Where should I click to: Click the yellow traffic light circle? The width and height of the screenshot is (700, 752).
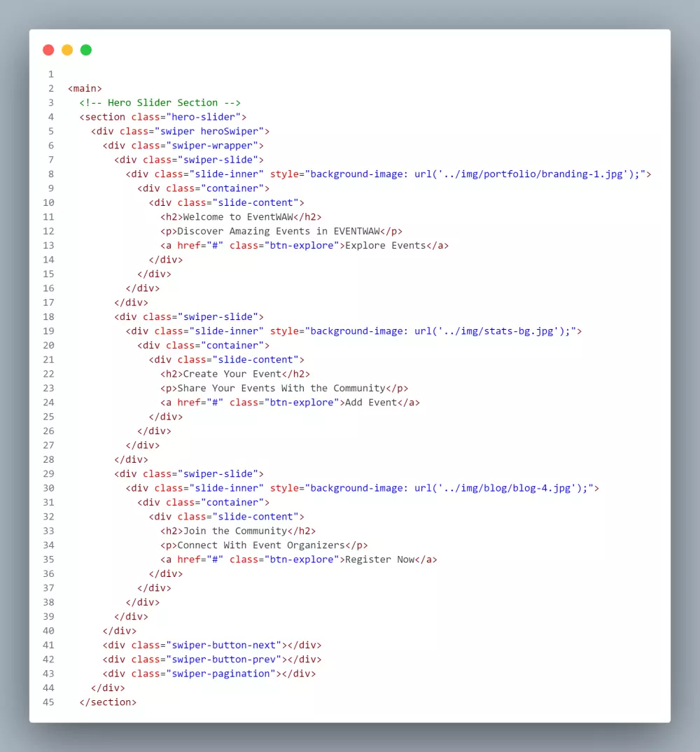click(67, 50)
